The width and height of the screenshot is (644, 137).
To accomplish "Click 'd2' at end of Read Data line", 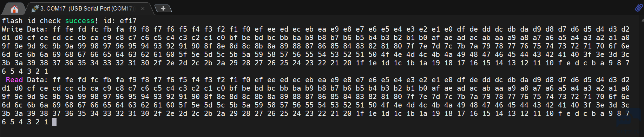I will [625, 80].
